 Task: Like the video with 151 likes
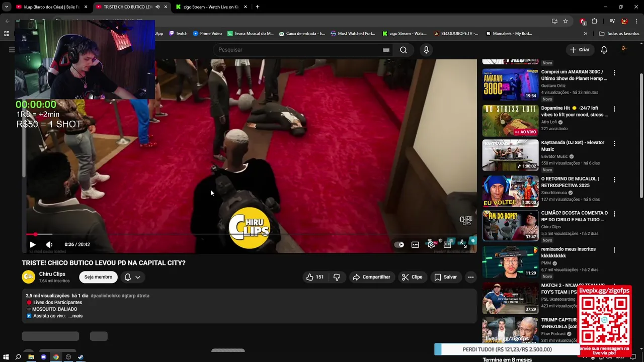point(315,277)
